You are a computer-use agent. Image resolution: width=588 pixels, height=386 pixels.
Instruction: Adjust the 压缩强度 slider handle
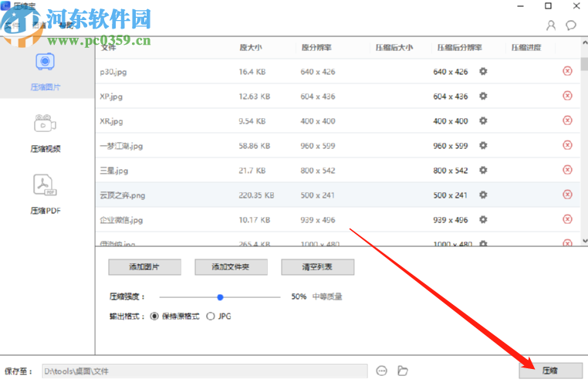[x=220, y=297]
